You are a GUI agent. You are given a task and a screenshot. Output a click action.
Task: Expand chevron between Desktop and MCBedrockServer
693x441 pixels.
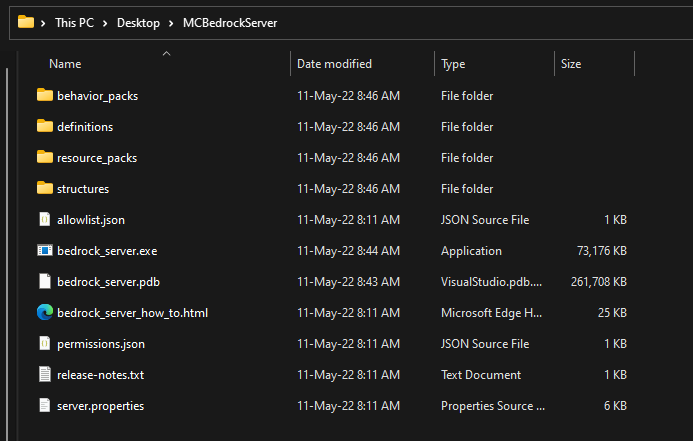click(x=171, y=23)
